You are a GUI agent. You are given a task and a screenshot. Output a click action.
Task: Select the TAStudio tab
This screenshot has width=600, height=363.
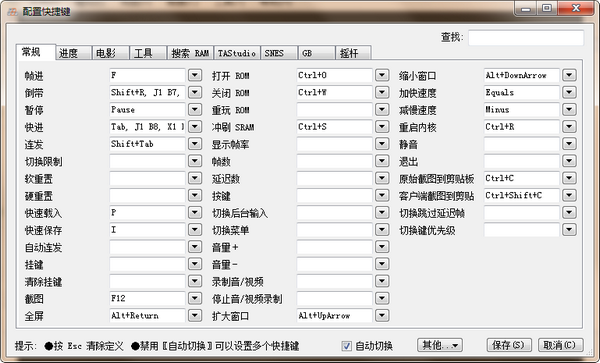[x=237, y=53]
